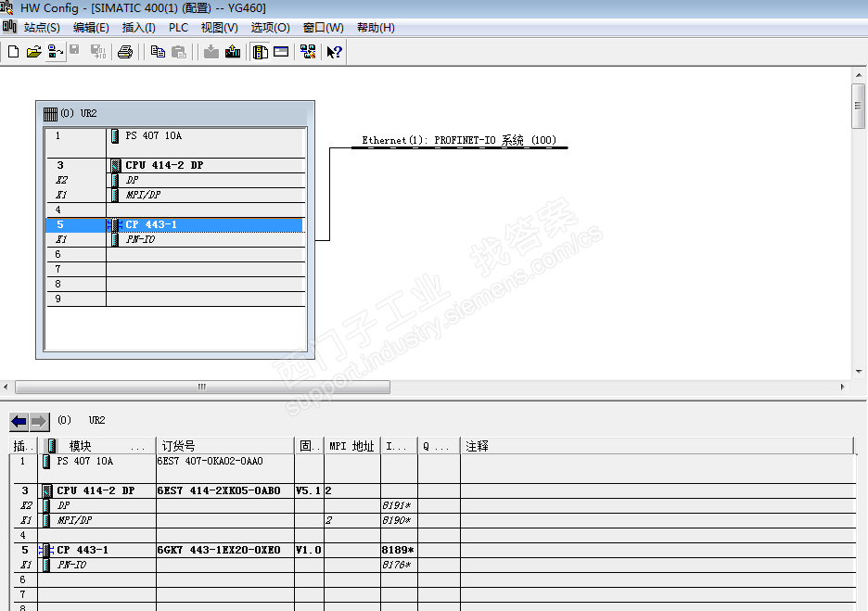This screenshot has width=868, height=611.
Task: Click the Ethernet(1): PROFINET-IO system line
Action: tap(459, 147)
